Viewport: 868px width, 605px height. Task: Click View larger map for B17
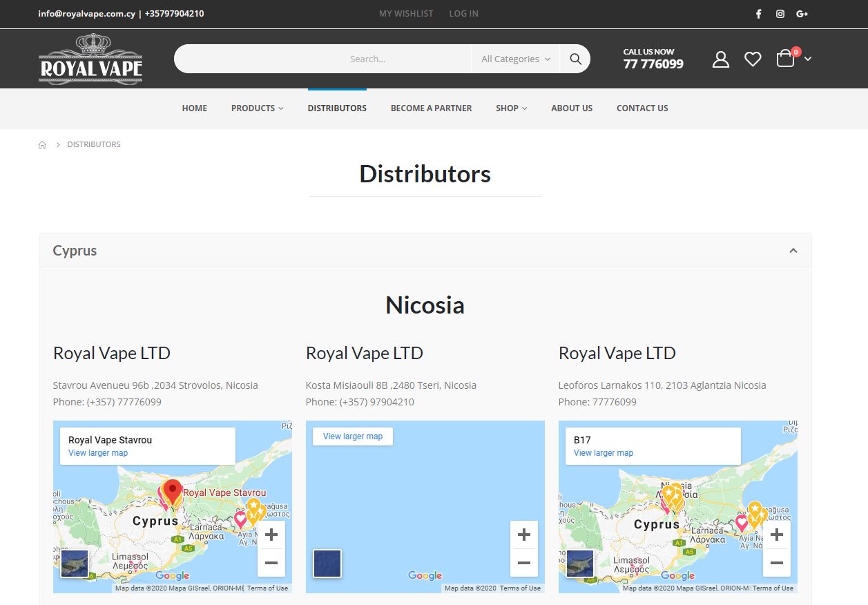point(603,453)
